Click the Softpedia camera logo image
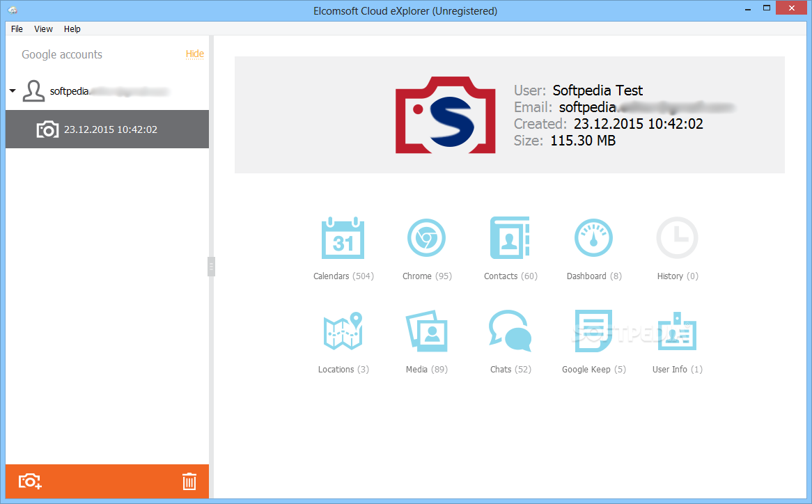 coord(446,115)
